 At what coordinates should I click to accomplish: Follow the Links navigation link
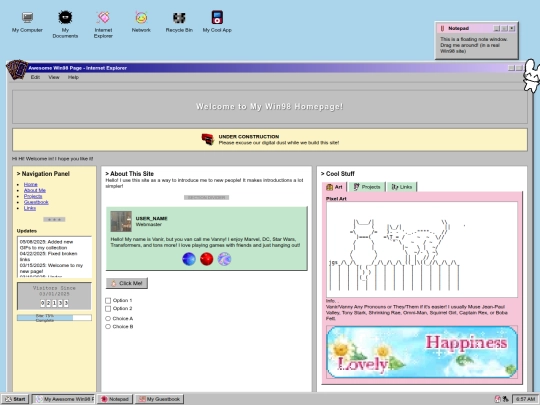[30, 208]
